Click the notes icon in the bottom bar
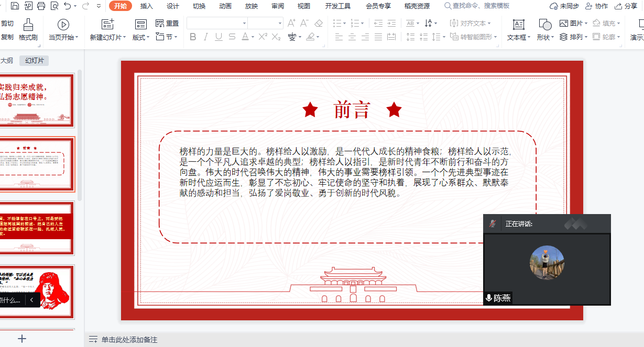The image size is (644, 347). point(93,340)
